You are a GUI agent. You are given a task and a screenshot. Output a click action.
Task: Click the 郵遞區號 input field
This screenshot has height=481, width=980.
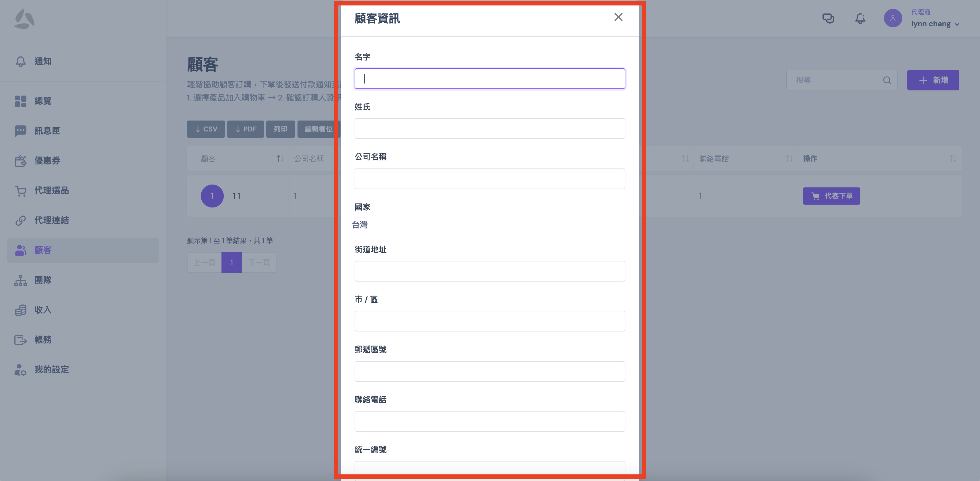[489, 371]
